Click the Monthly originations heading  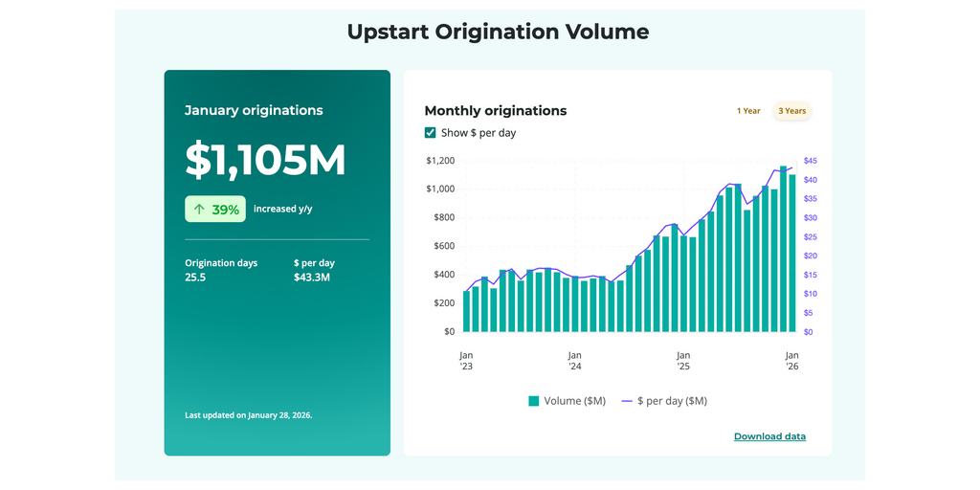pos(495,111)
